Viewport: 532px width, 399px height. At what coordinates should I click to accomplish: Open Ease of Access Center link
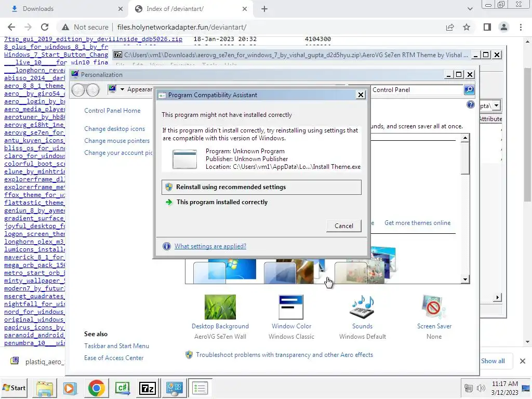pos(114,358)
